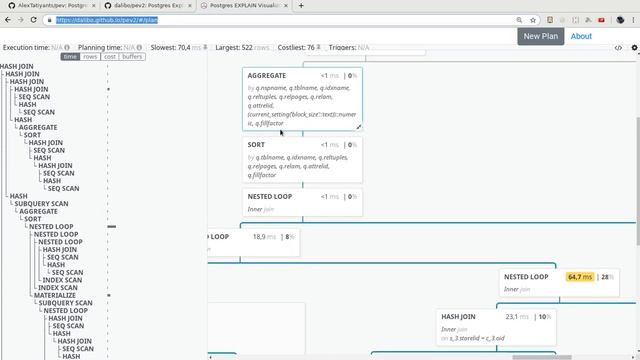
Task: Open the browser profile avatar
Action: click(620, 20)
